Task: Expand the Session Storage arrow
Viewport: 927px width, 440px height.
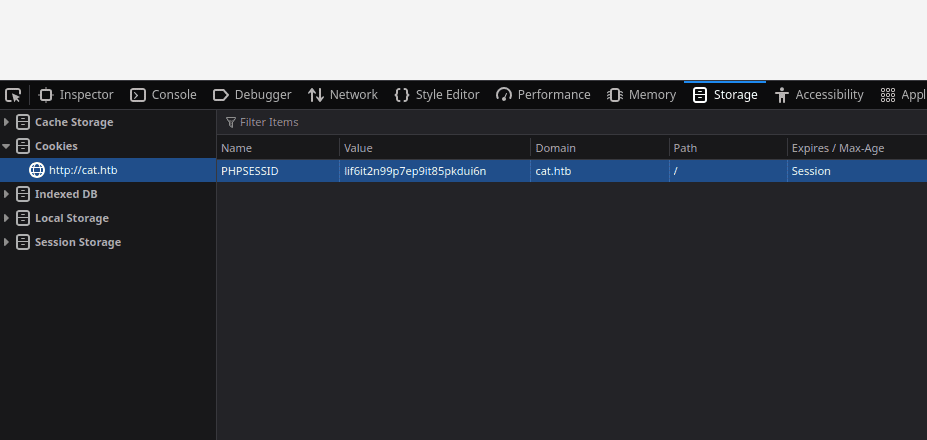Action: (x=7, y=242)
